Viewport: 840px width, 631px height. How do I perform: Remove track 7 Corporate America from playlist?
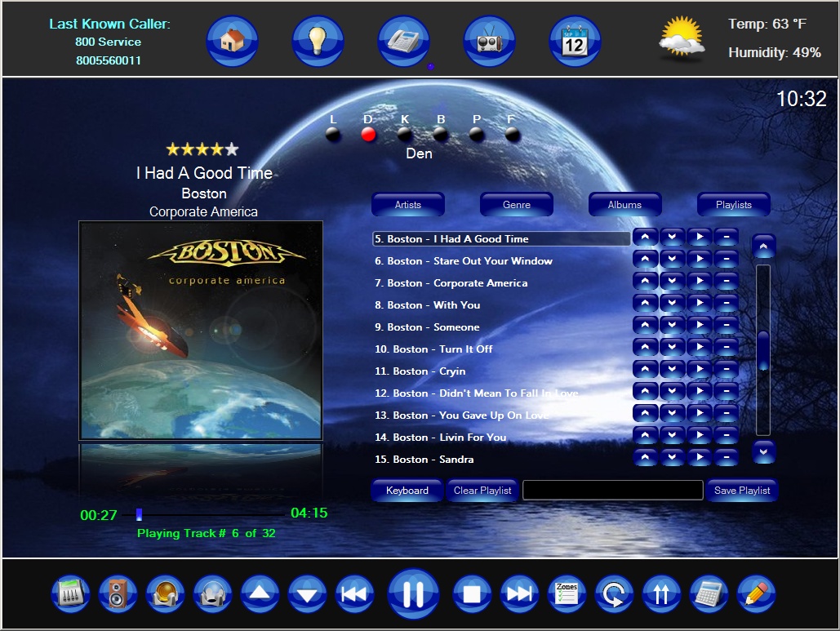727,282
